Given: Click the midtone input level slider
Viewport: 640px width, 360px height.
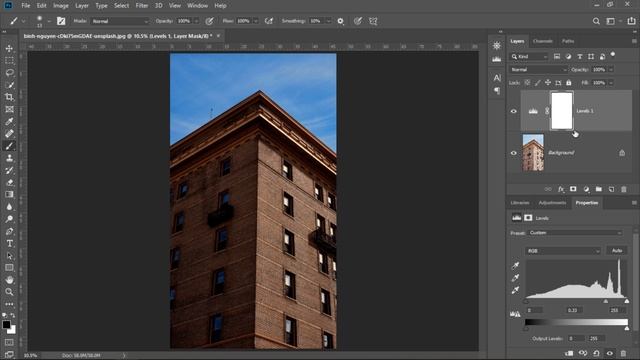Looking at the screenshot, I should point(606,301).
